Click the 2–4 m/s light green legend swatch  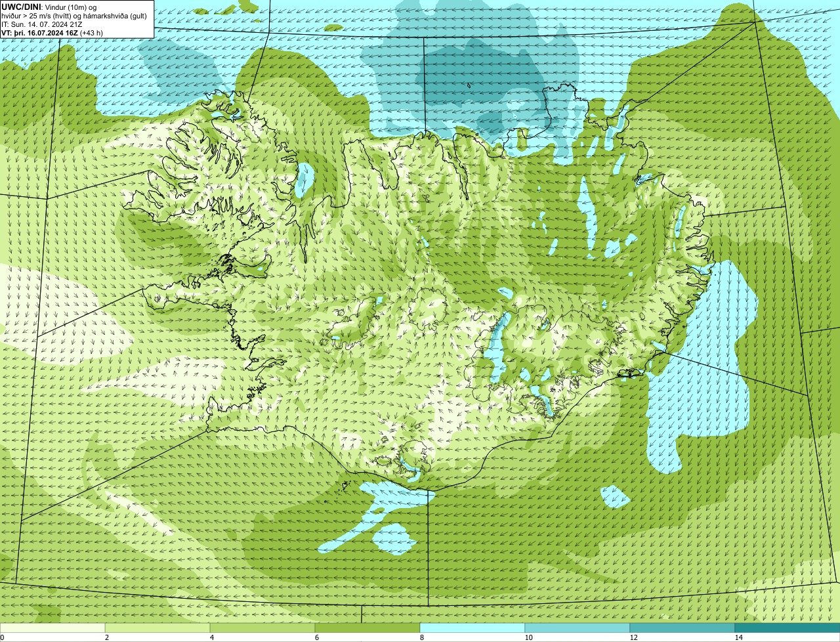point(157,628)
